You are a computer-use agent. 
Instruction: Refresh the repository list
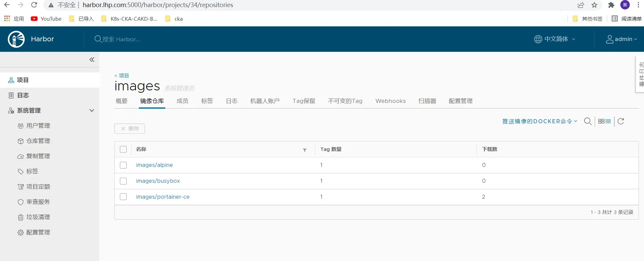click(621, 121)
